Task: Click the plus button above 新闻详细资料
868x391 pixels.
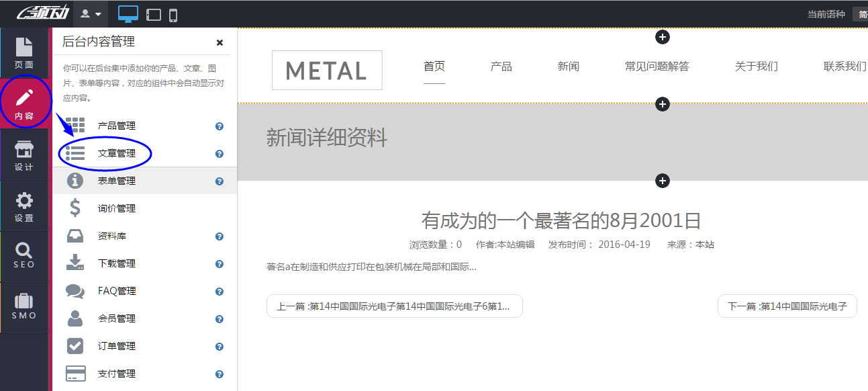Action: tap(662, 104)
